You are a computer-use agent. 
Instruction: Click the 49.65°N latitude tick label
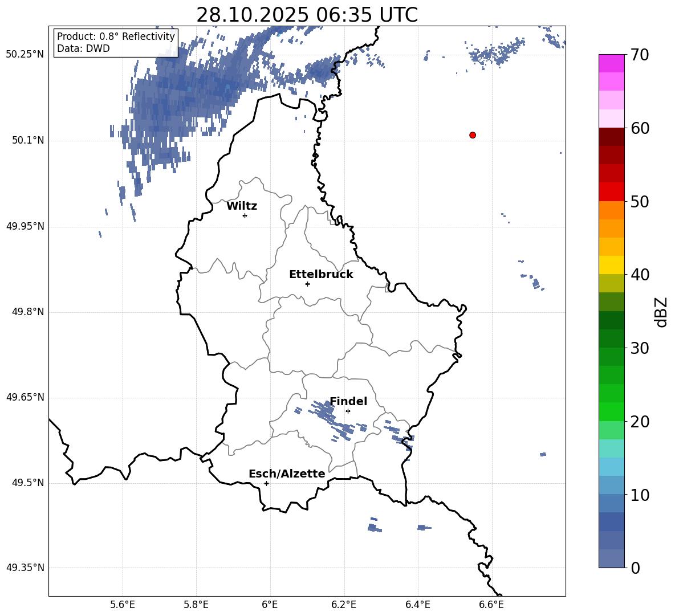25,397
